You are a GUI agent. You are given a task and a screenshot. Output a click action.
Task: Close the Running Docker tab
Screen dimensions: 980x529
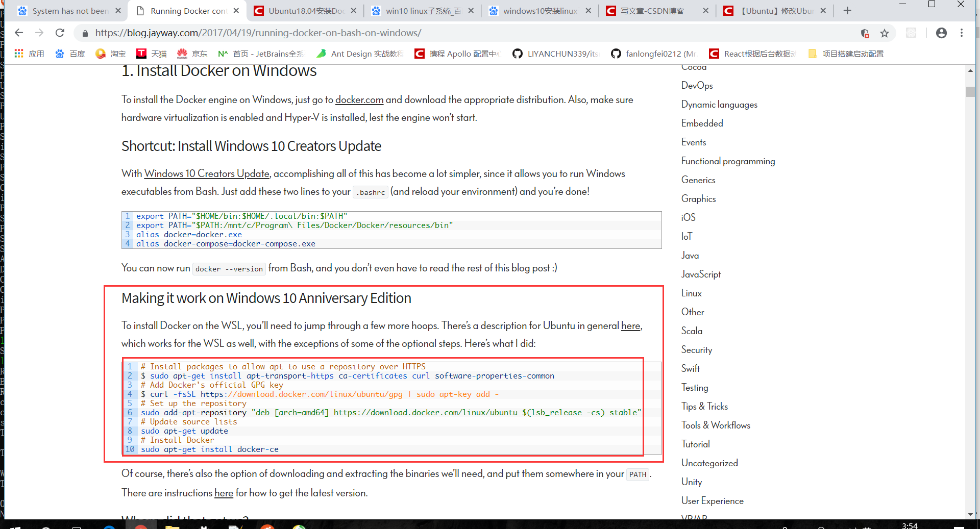tap(236, 11)
